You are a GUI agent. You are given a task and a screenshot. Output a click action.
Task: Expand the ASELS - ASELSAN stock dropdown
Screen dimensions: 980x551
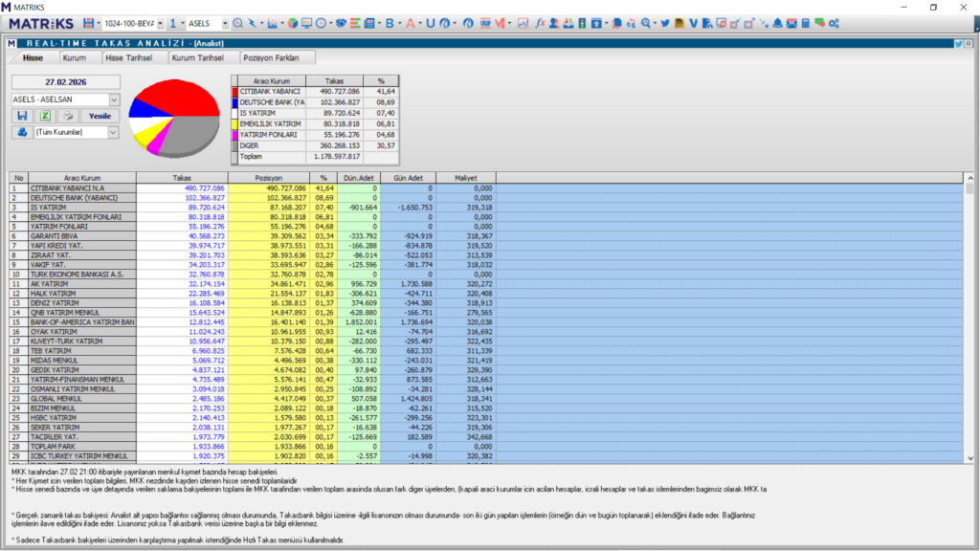114,99
